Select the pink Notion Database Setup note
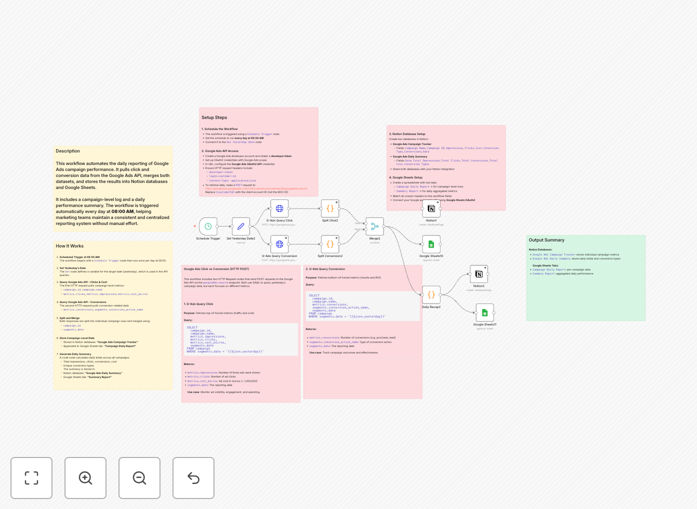The image size is (697, 509). [x=446, y=168]
